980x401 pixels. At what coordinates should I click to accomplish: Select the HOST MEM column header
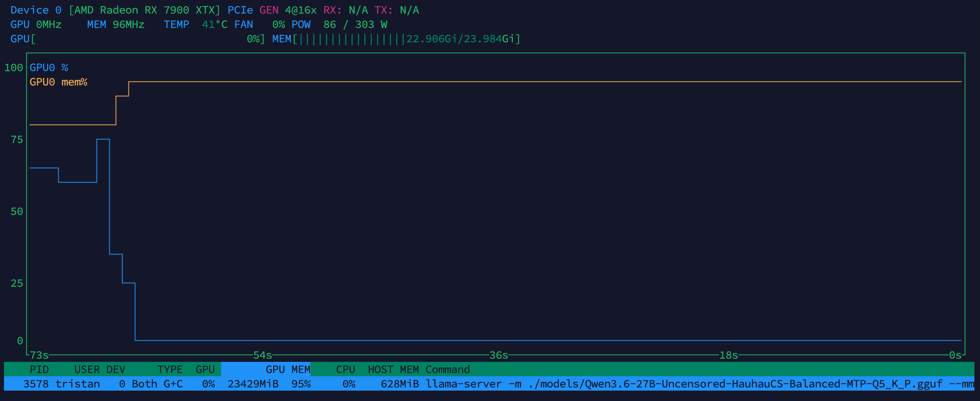coord(393,369)
